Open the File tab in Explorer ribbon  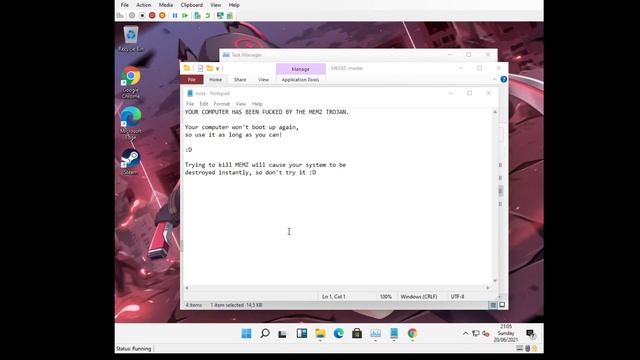tap(191, 80)
